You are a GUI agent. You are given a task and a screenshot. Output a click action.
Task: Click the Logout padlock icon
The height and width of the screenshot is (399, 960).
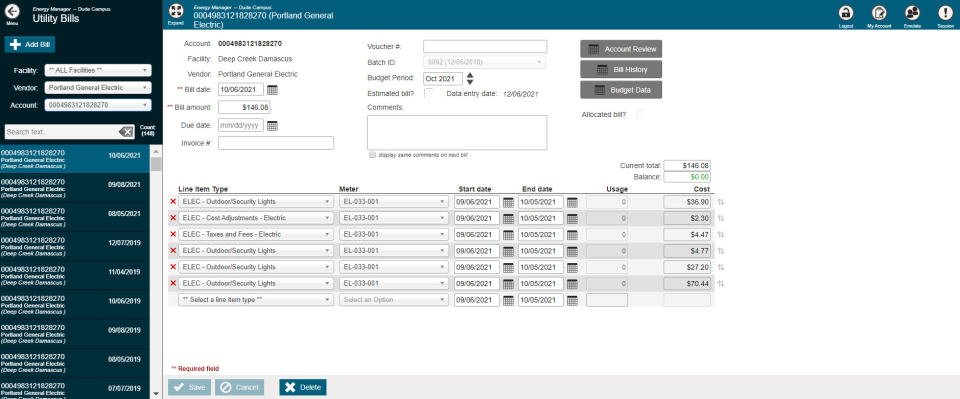[846, 12]
